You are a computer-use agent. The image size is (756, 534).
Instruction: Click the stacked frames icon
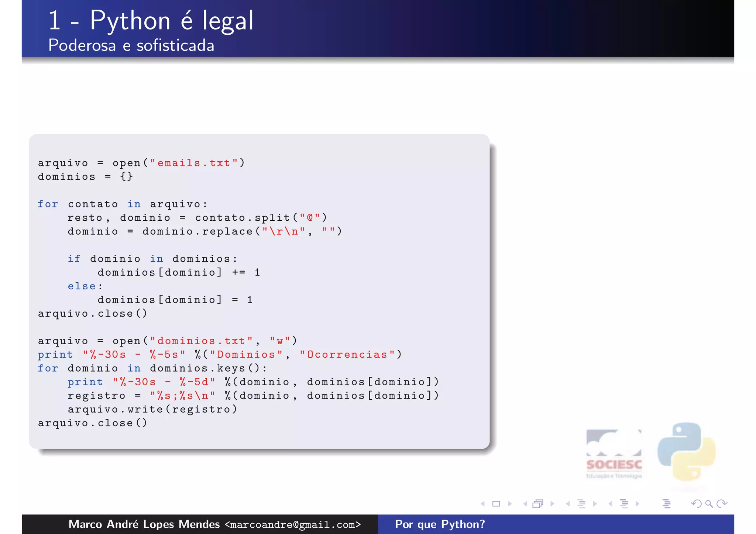click(x=538, y=504)
